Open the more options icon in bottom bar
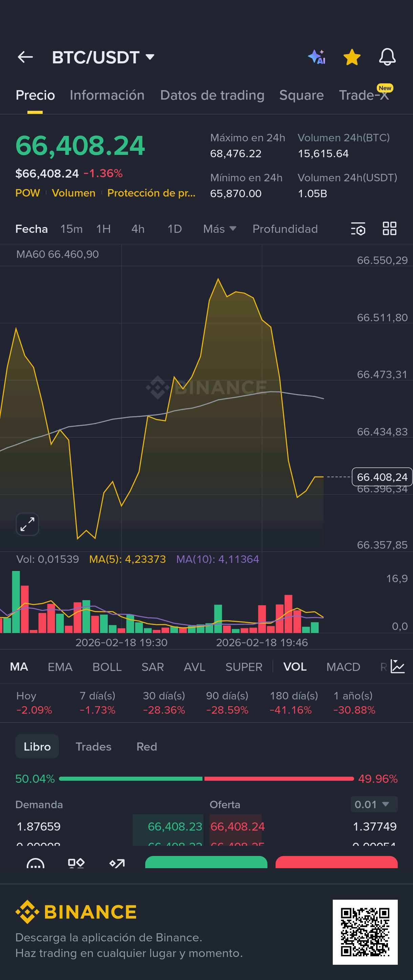 tap(35, 863)
